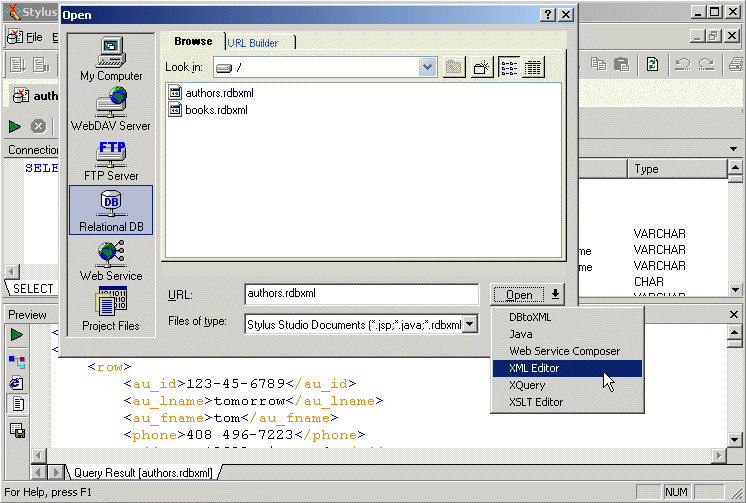Click the WebDAV Server icon

point(111,109)
